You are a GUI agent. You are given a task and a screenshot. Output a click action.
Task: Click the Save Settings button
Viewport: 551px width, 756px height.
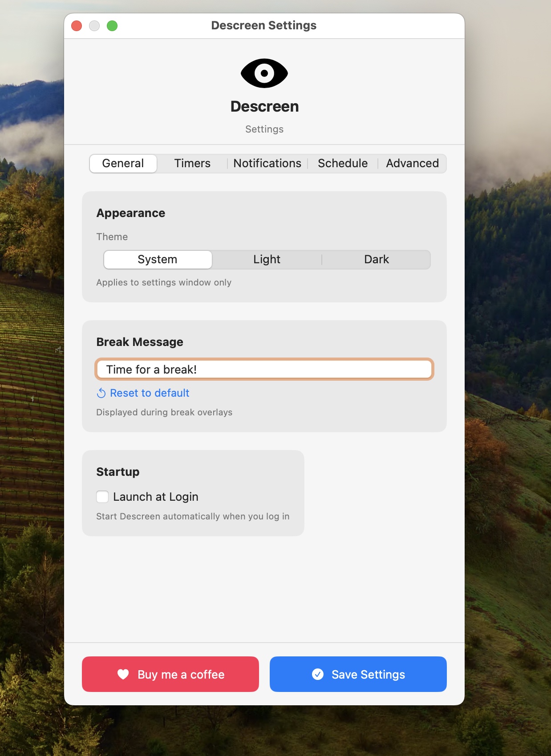click(358, 674)
